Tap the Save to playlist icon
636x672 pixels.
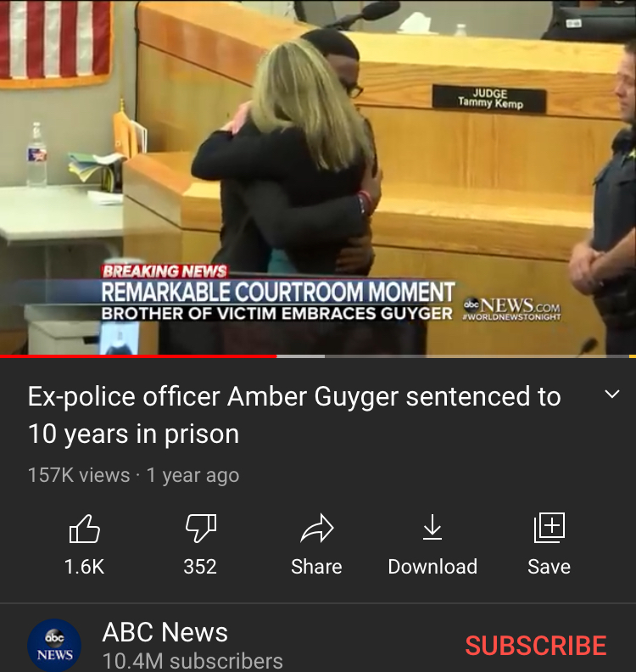click(550, 528)
